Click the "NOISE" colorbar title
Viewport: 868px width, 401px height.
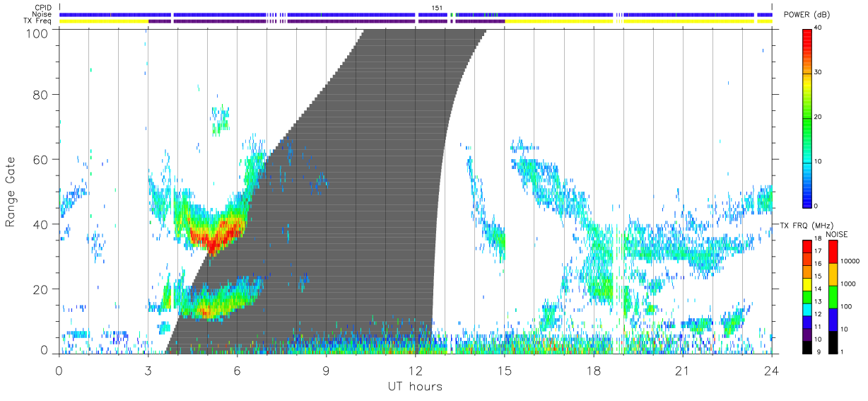tap(837, 234)
